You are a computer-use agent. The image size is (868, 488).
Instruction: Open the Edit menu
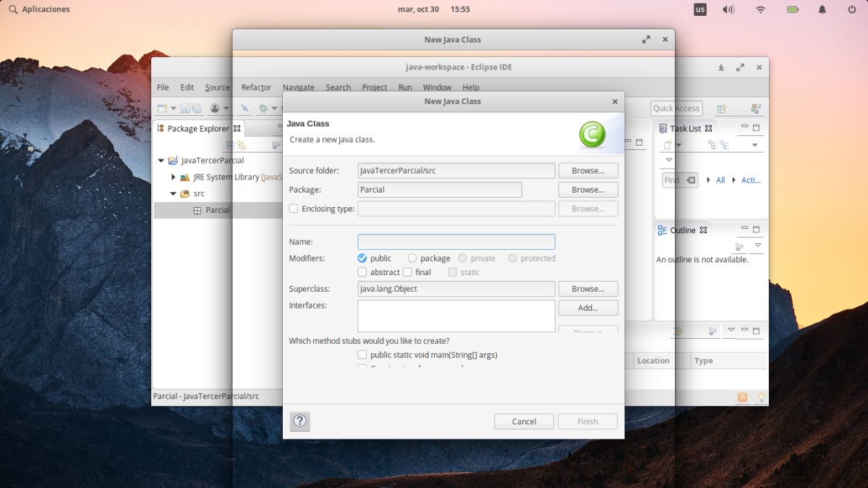[x=187, y=87]
